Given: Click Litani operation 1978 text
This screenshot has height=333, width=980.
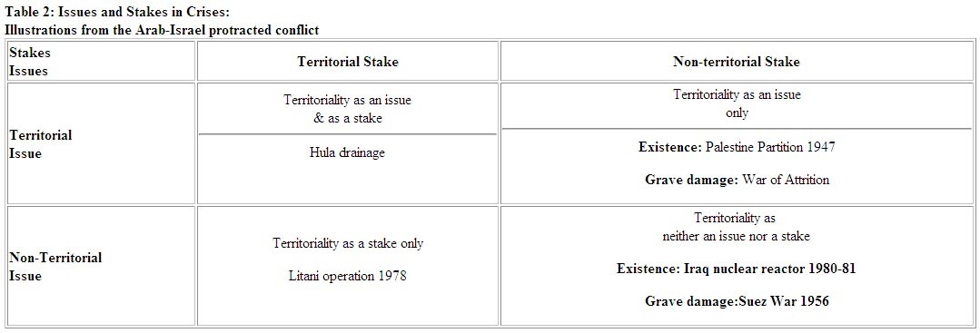Looking at the screenshot, I should point(348,275).
